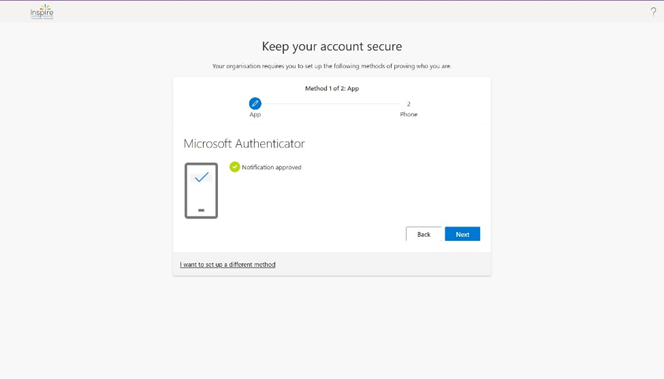The height and width of the screenshot is (379, 664).
Task: Open help via question mark icon
Action: click(x=653, y=12)
